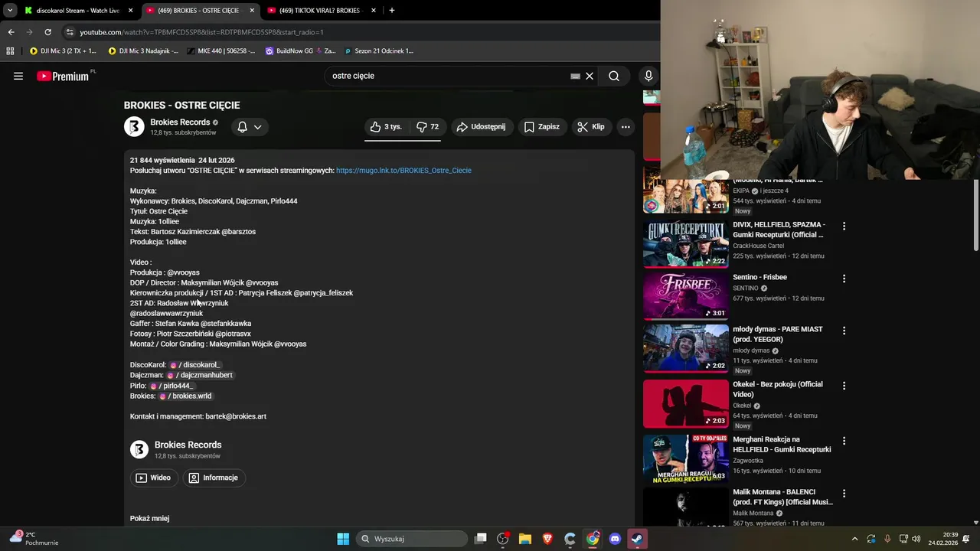Open the YouTube guide hamburger menu
Image resolution: width=980 pixels, height=551 pixels.
coord(18,76)
